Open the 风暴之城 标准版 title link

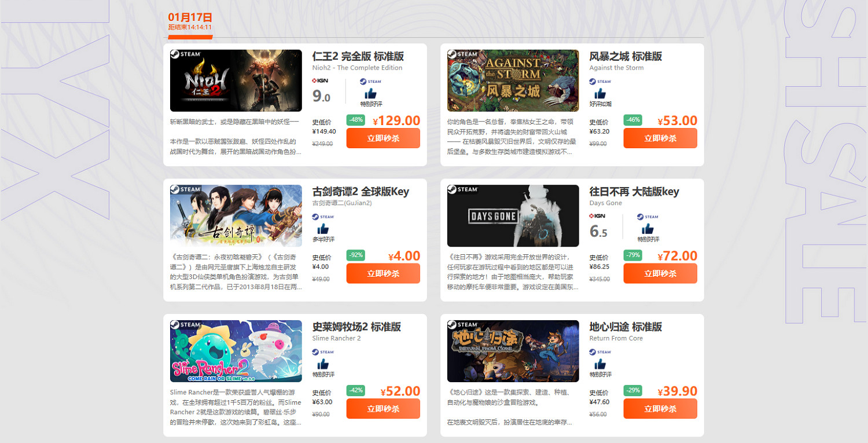click(x=626, y=56)
